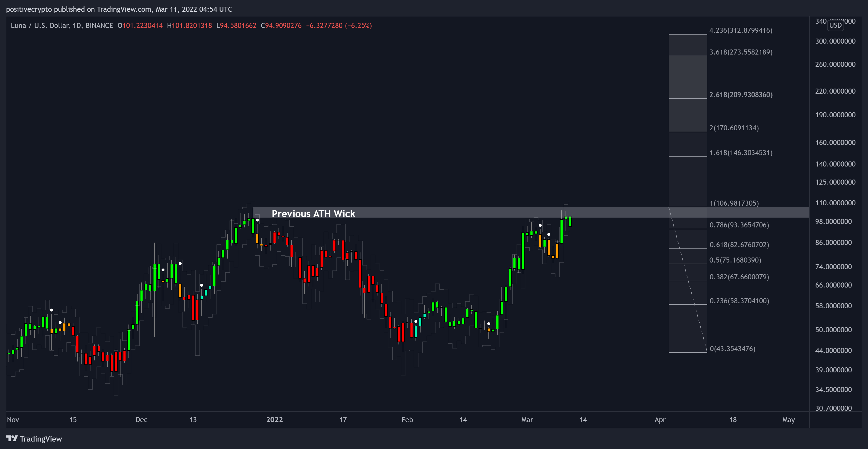Viewport: 868px width, 449px height.
Task: Select the 0.236(58.3704100) retracement label
Action: pyautogui.click(x=739, y=301)
